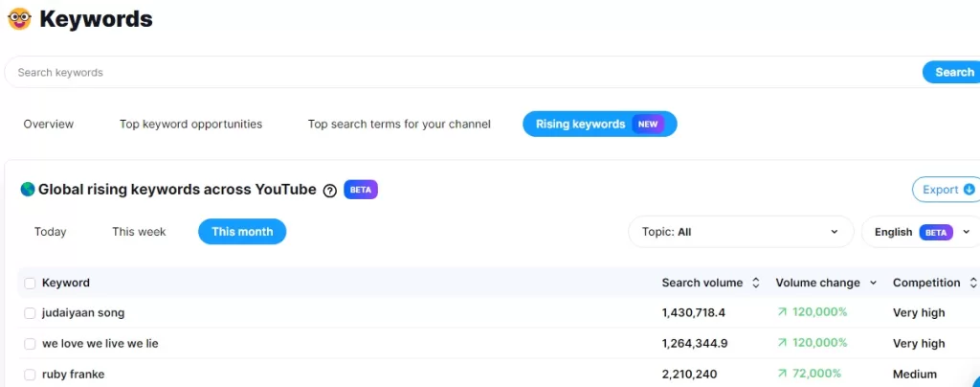
Task: Click search volume 1,430,718.4
Action: tap(693, 312)
